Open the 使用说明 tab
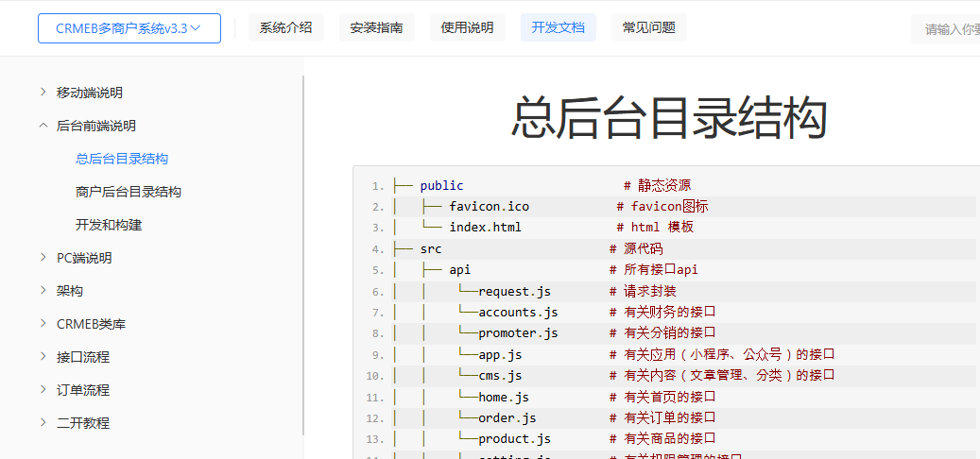The width and height of the screenshot is (980, 459). (467, 28)
